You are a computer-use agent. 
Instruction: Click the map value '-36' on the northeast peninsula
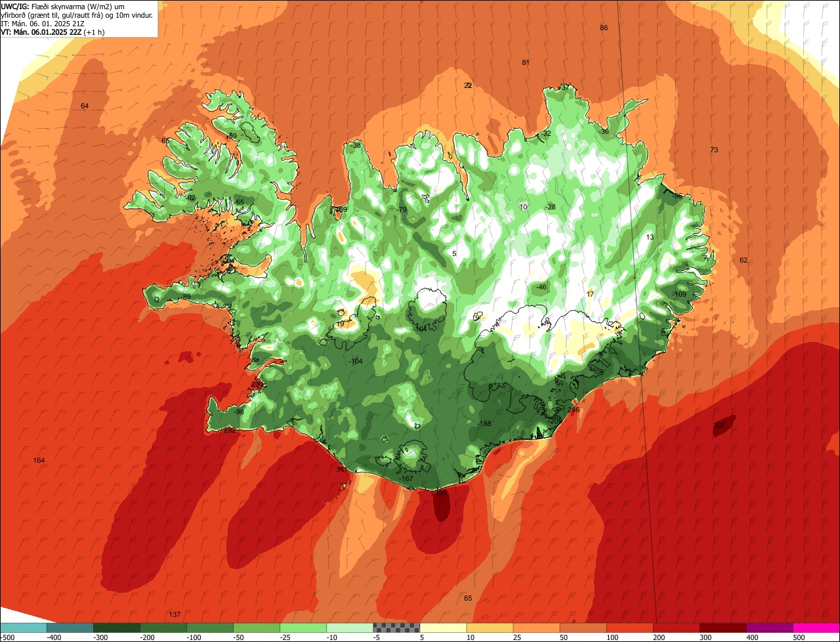tap(604, 132)
